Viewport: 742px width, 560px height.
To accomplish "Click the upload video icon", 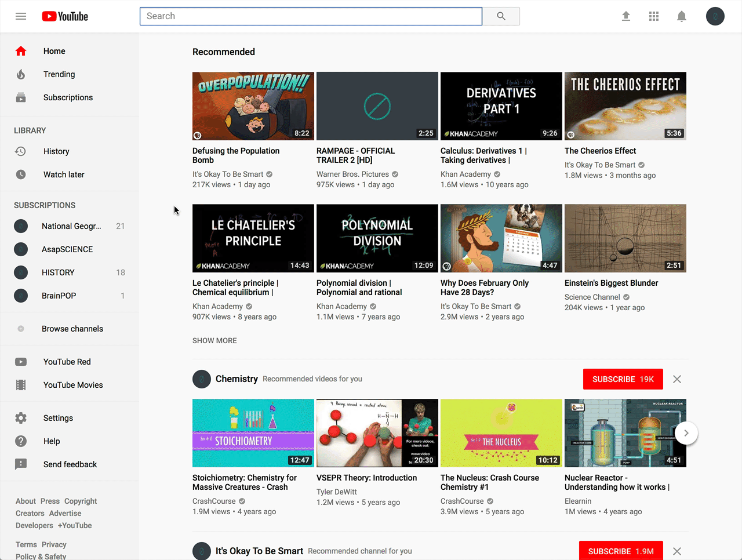I will [626, 16].
